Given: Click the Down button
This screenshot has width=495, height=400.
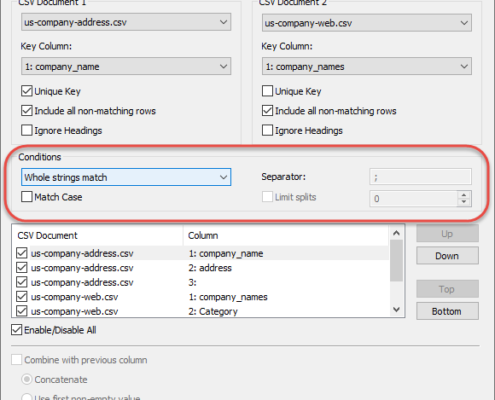Looking at the screenshot, I should (x=447, y=256).
